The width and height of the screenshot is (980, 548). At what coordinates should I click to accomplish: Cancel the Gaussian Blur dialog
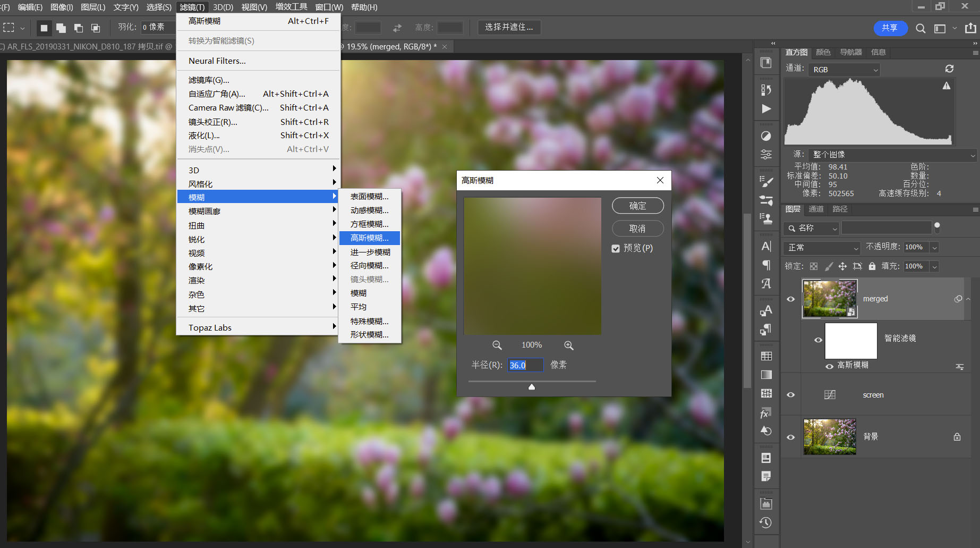coord(638,229)
